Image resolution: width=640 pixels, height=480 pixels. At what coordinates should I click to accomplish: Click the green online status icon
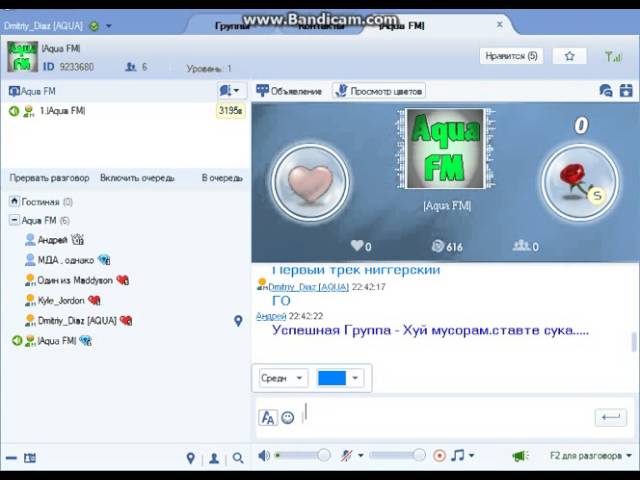tap(94, 26)
